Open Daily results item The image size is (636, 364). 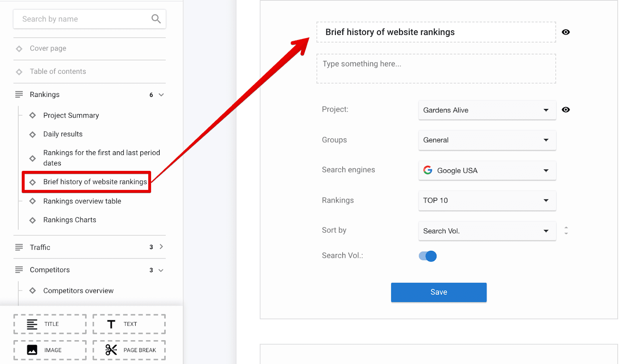tap(63, 134)
